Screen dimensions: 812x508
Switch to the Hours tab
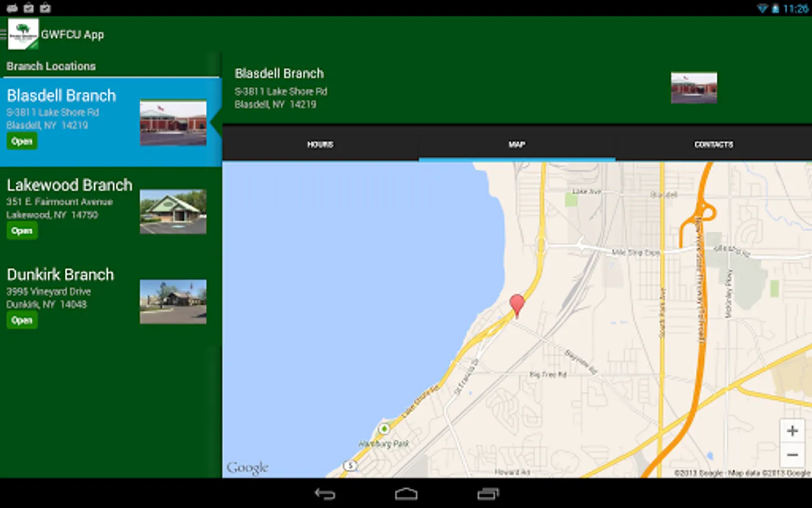pyautogui.click(x=320, y=144)
